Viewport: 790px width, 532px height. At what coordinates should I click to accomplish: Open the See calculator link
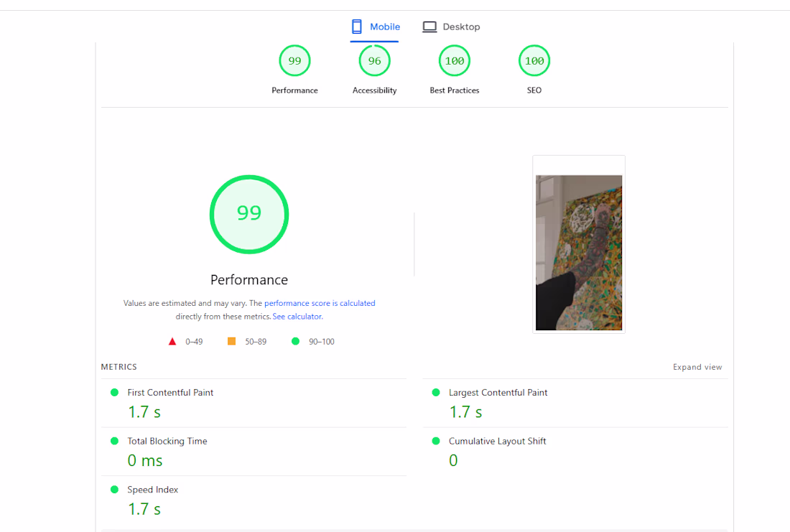297,317
